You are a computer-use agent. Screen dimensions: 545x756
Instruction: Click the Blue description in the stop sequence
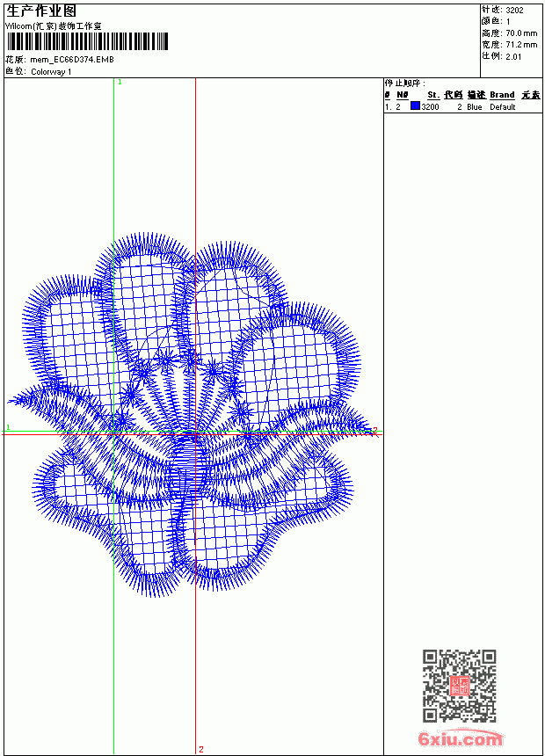[474, 107]
